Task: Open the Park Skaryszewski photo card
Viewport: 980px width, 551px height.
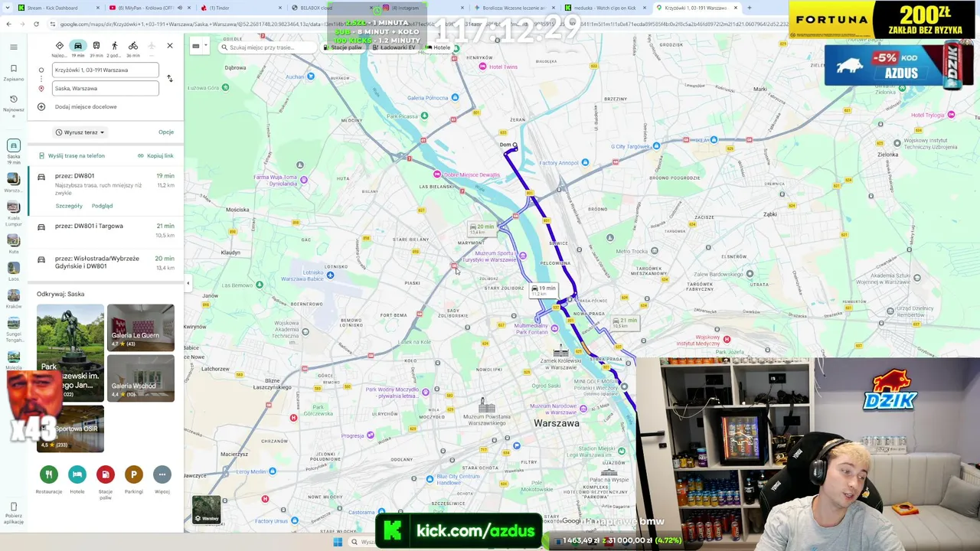Action: point(70,353)
